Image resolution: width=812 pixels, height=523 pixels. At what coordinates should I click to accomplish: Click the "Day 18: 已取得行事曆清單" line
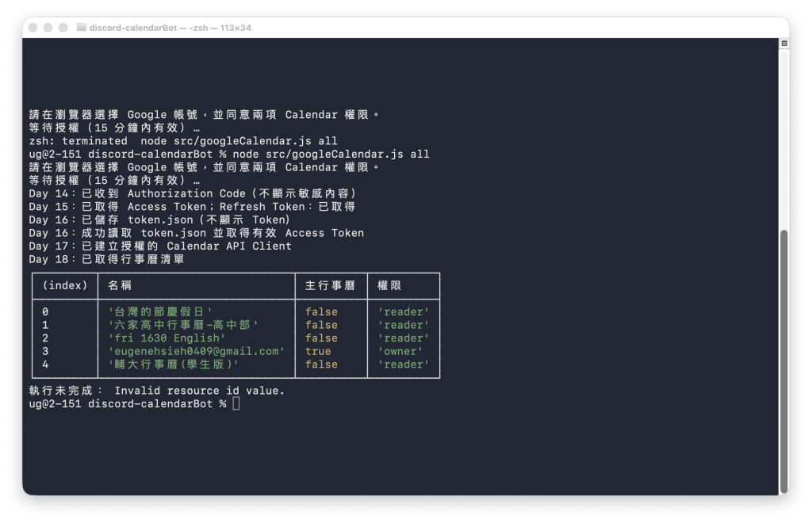point(107,259)
